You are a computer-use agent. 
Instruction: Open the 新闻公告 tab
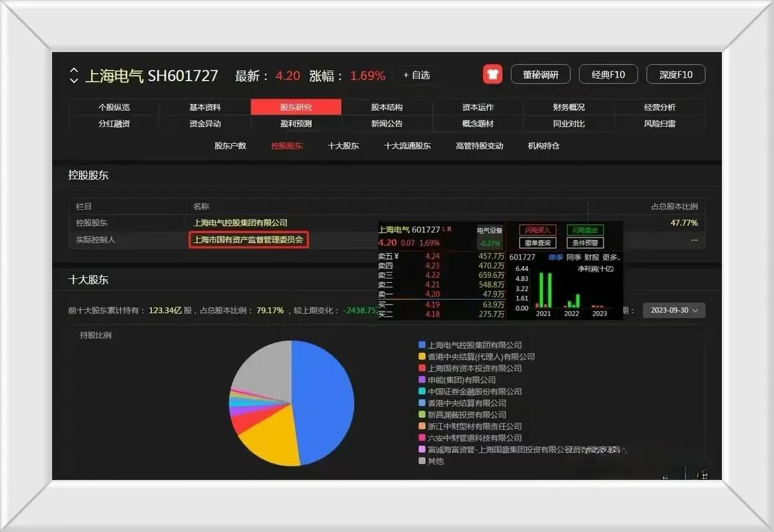click(387, 123)
